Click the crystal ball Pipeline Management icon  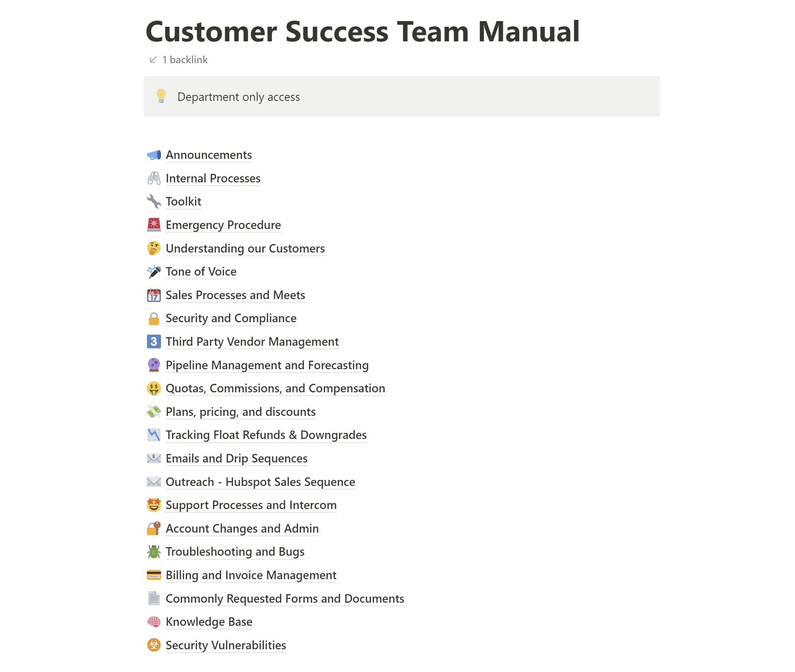click(154, 365)
